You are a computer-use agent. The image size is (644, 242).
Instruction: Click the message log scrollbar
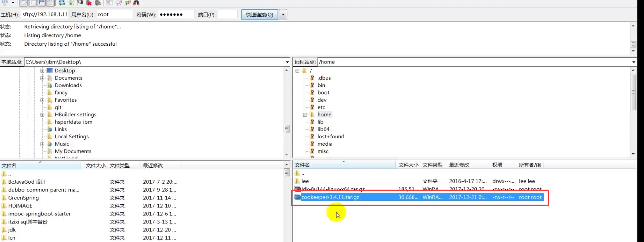[633, 38]
